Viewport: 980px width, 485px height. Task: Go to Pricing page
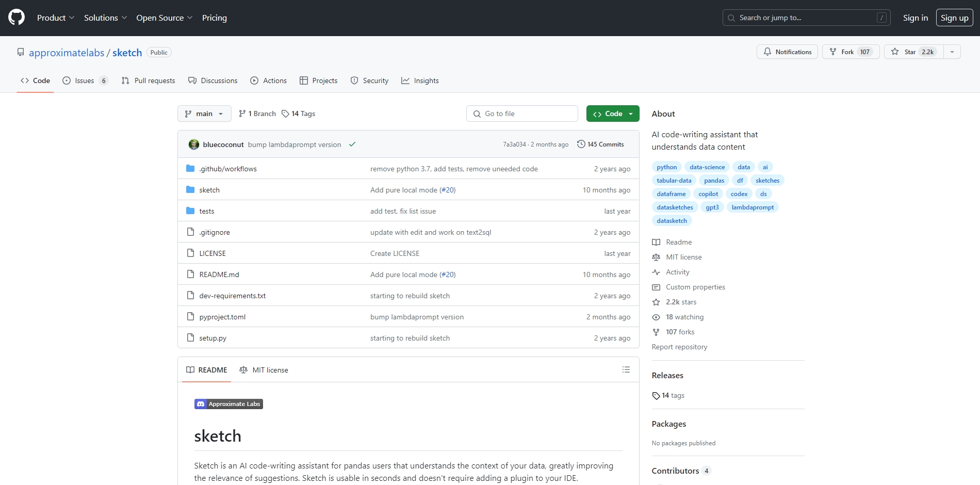pyautogui.click(x=215, y=18)
